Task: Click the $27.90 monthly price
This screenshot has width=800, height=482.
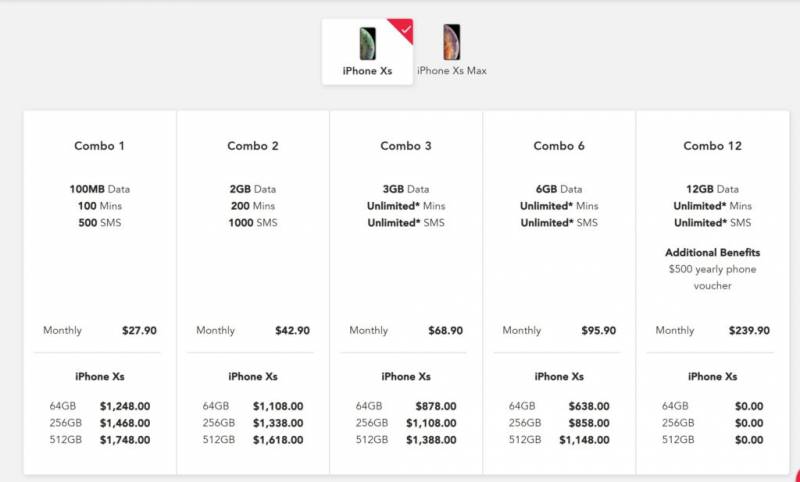Action: pyautogui.click(x=139, y=331)
